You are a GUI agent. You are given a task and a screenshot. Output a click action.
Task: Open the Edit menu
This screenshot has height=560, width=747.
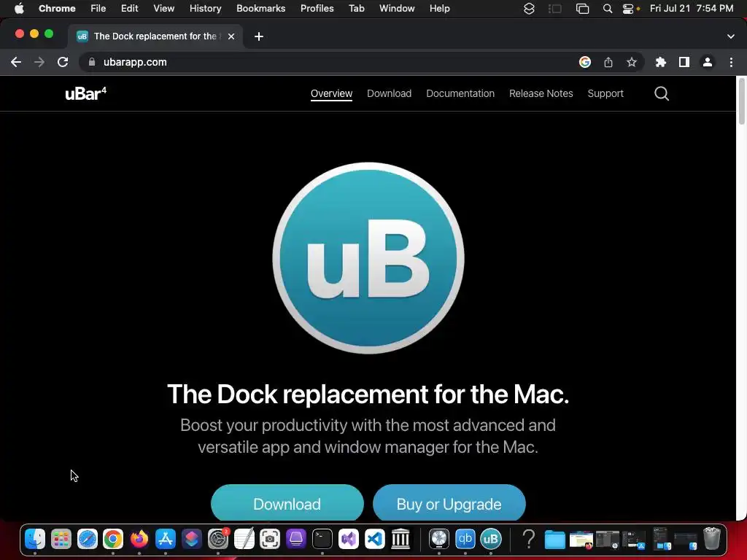click(x=129, y=8)
